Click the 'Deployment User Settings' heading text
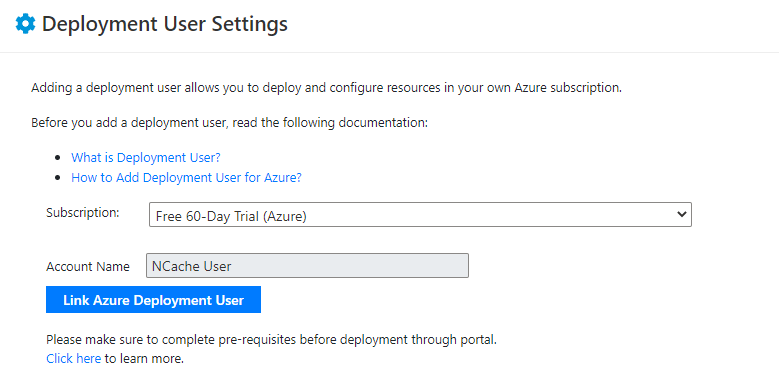 165,24
